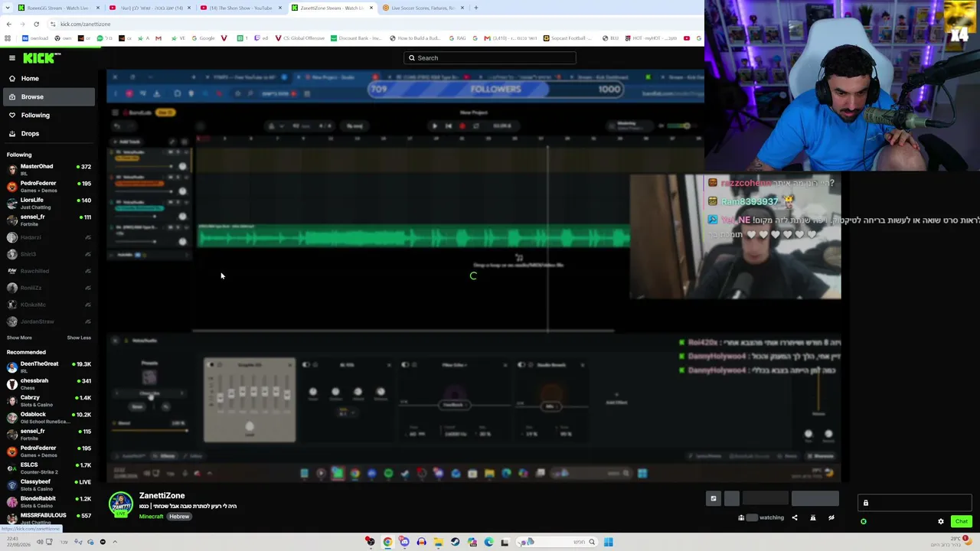Screen dimensions: 980x551
Task: Click the share stream icon
Action: (794, 518)
